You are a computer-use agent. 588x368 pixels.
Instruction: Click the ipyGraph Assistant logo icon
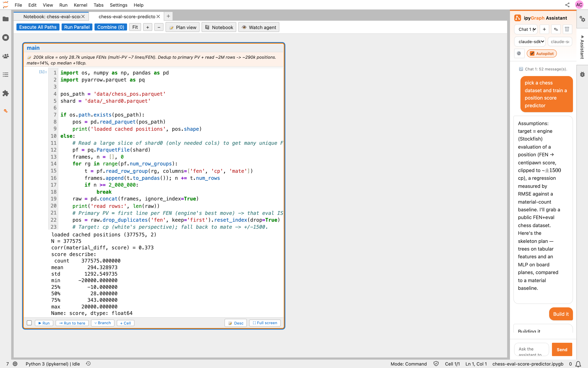click(517, 18)
